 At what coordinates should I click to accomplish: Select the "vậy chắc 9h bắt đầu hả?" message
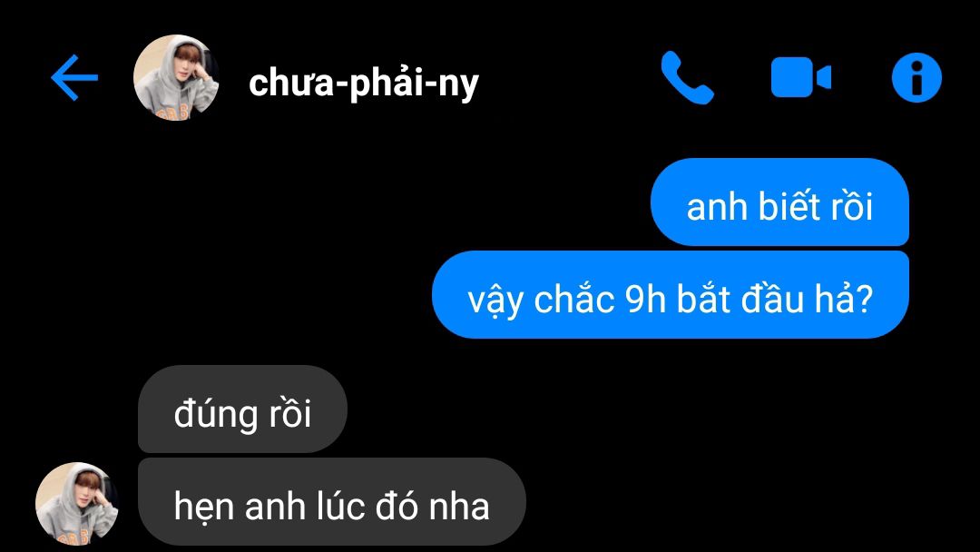pos(670,294)
